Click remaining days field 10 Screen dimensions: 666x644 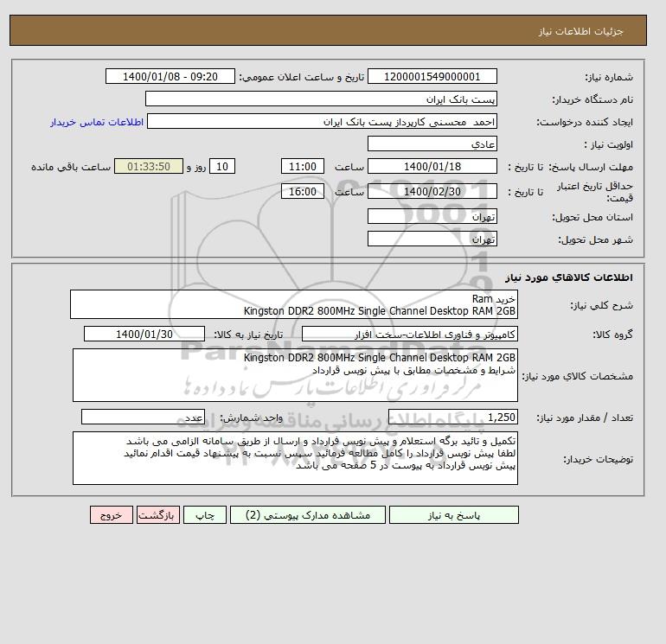coord(222,167)
